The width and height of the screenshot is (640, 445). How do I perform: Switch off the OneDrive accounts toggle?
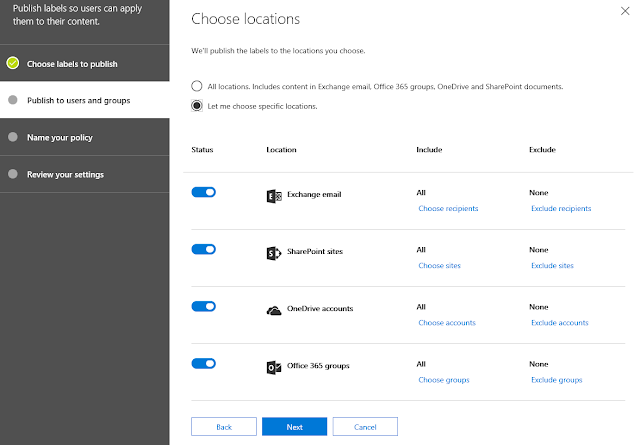(203, 306)
